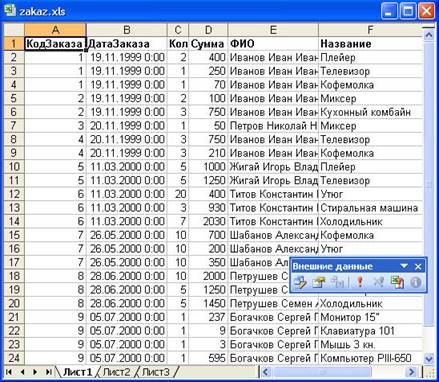
Task: Click the Edit Query icon in External Data toolbar
Action: [x=300, y=283]
